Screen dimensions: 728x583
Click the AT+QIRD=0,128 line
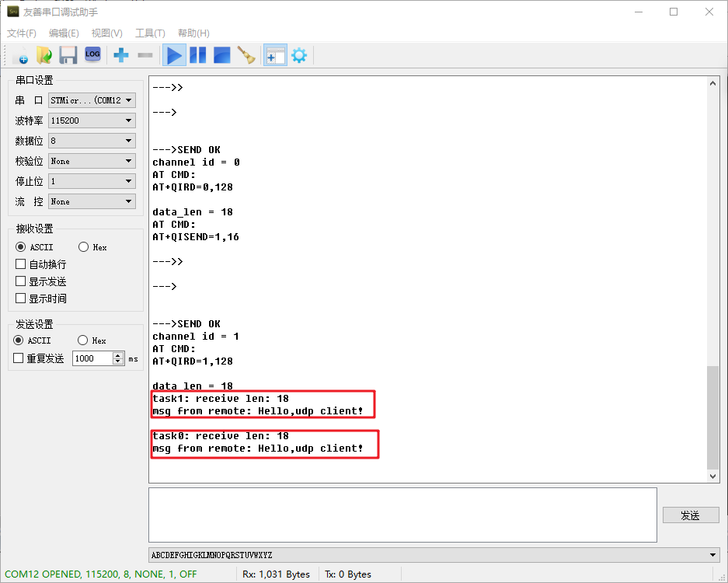coord(193,187)
